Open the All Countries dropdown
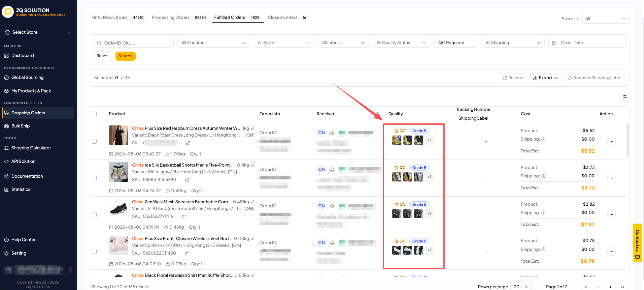The image size is (644, 290). click(213, 43)
